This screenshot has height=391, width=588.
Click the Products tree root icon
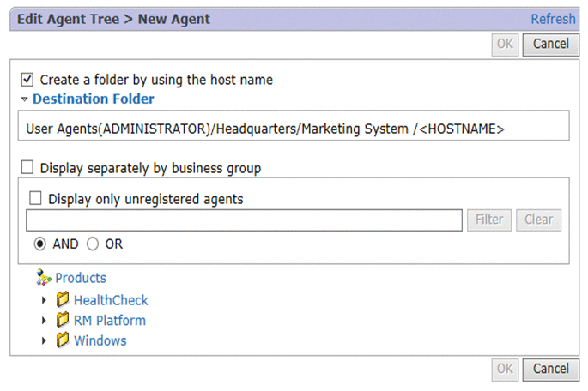(44, 278)
